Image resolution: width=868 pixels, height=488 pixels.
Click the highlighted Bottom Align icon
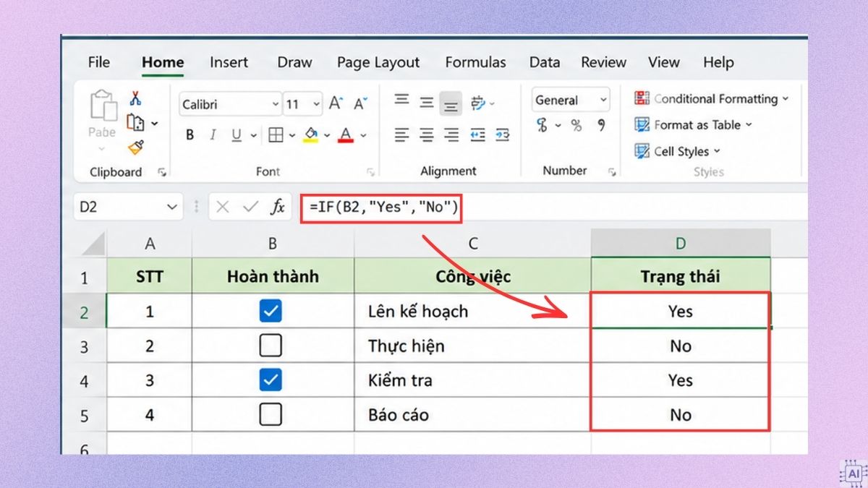(x=451, y=105)
